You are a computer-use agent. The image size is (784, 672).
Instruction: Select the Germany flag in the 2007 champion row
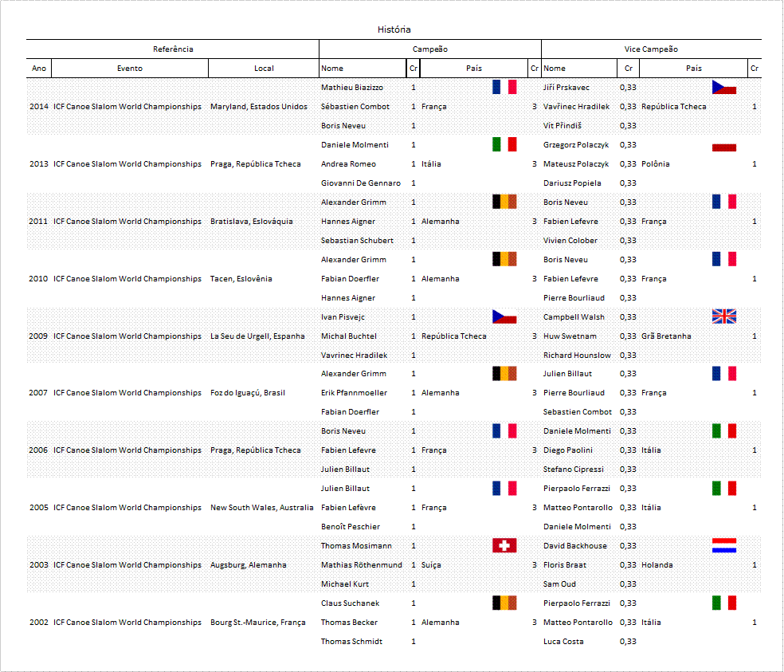pyautogui.click(x=504, y=373)
